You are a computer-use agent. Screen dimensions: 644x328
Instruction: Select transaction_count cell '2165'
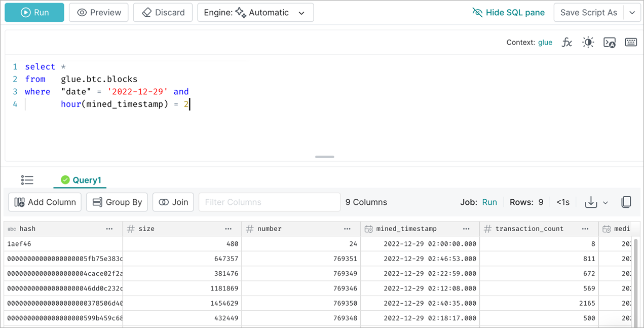pos(539,303)
